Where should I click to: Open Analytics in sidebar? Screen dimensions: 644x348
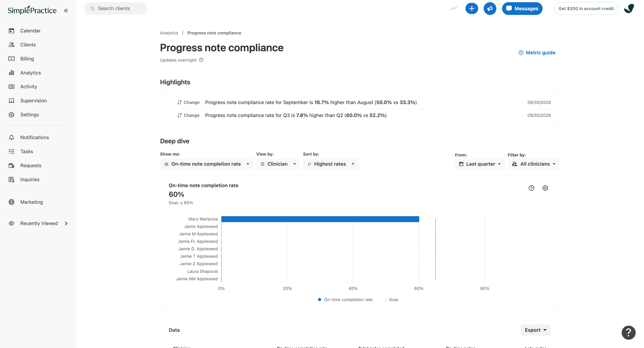30,73
